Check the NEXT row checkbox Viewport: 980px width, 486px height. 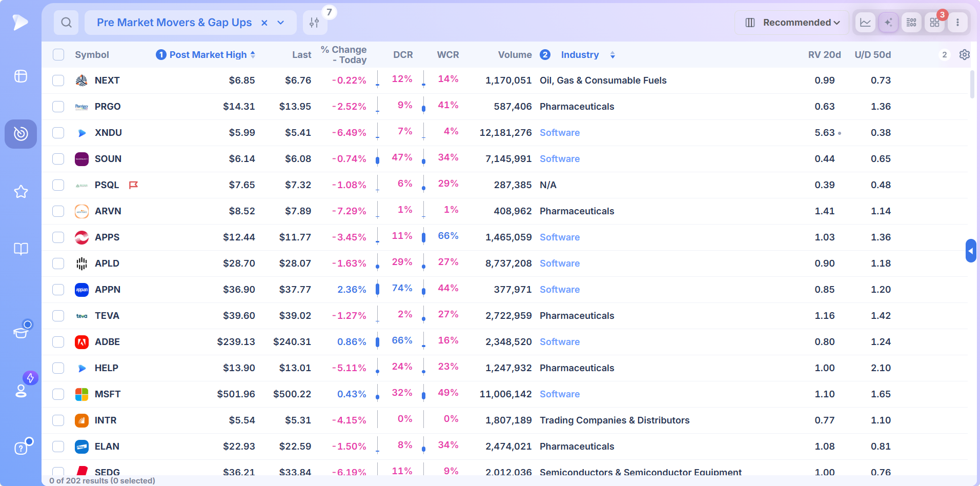(58, 80)
